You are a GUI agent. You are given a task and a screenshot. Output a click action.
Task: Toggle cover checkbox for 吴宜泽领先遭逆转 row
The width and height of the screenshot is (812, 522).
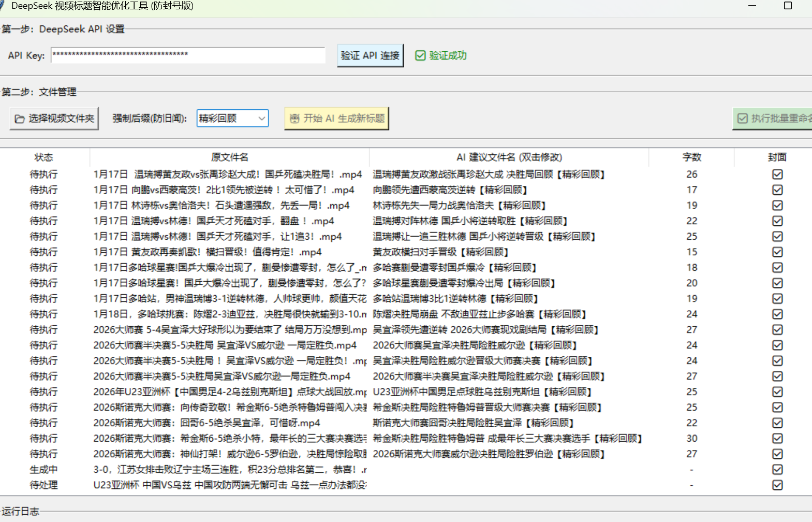coord(777,330)
